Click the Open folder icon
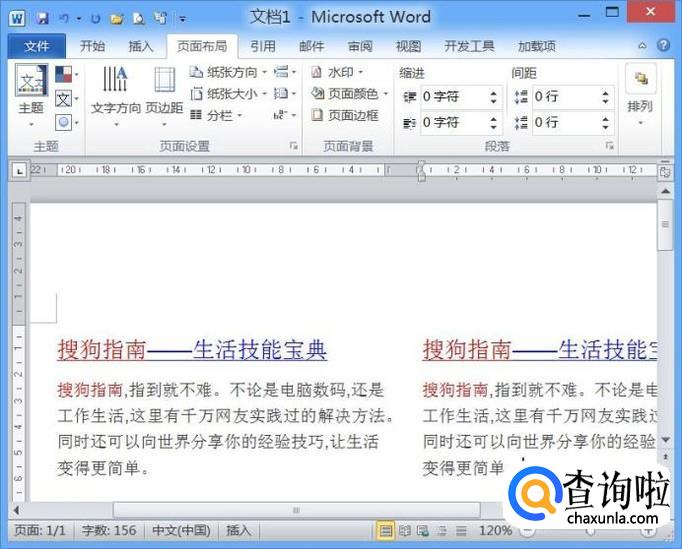This screenshot has height=549, width=682. coord(117,18)
